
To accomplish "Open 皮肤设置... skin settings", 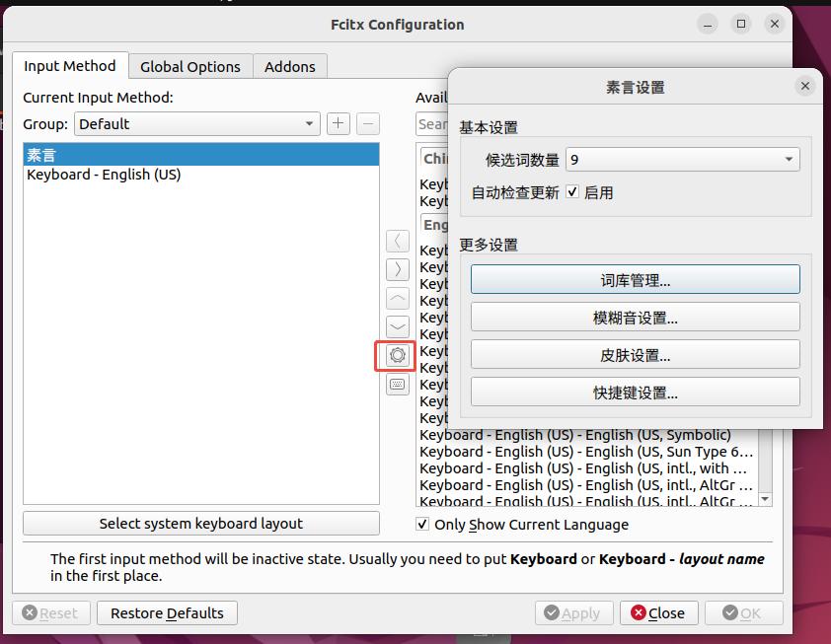I will click(635, 355).
